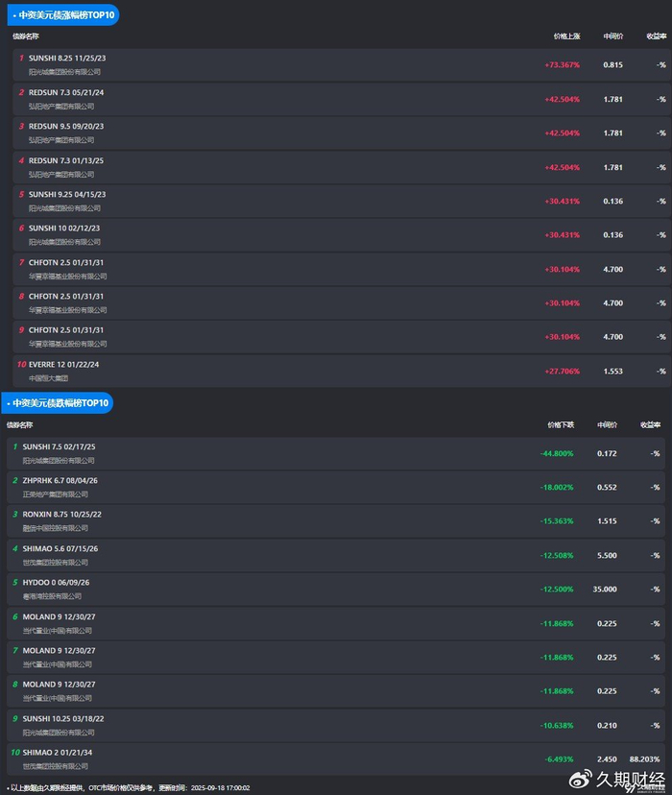This screenshot has width=672, height=795.
Task: Open the SUNSHI 7.5 02/17/25 bond
Action: click(59, 446)
